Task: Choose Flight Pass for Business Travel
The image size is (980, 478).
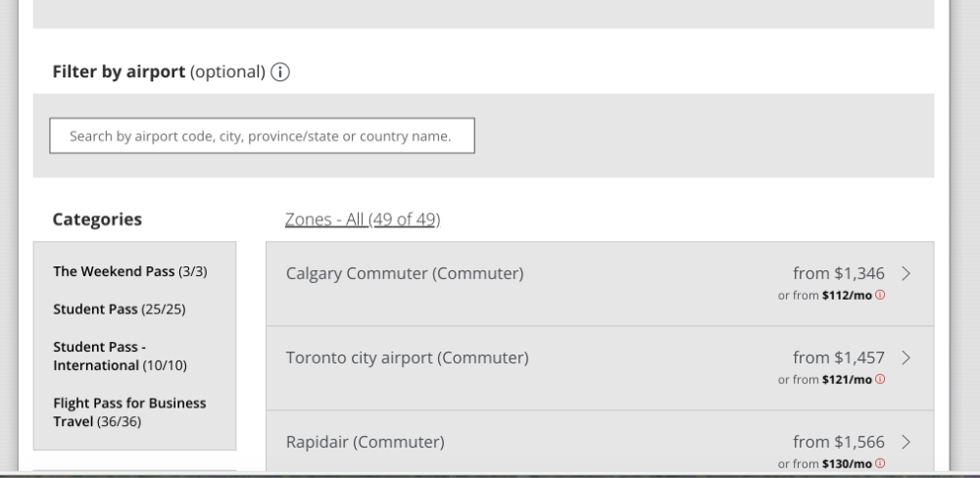Action: tap(129, 412)
